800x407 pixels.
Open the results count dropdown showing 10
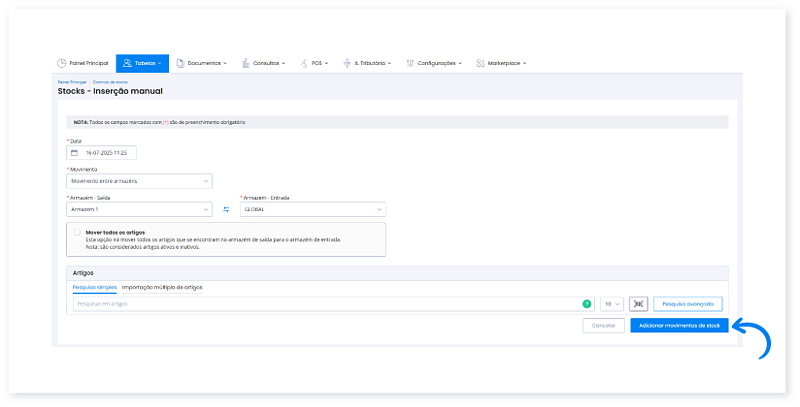coord(612,303)
